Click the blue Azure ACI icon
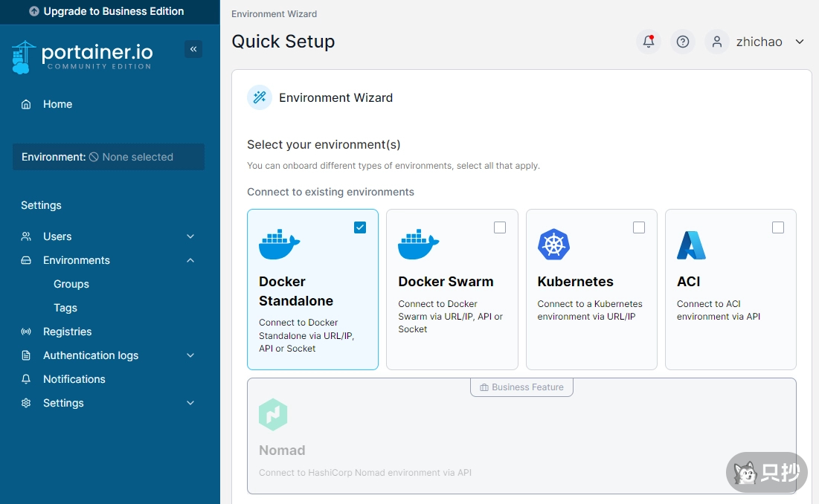 click(x=692, y=244)
